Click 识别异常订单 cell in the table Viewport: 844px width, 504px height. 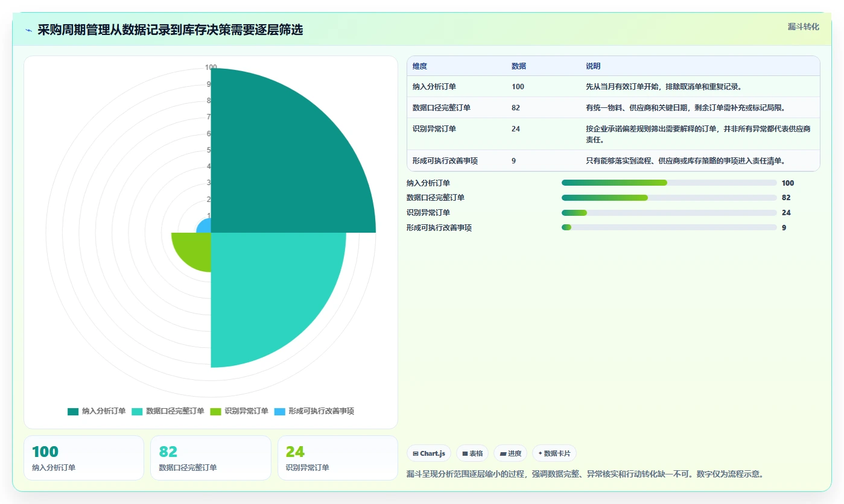coord(434,128)
